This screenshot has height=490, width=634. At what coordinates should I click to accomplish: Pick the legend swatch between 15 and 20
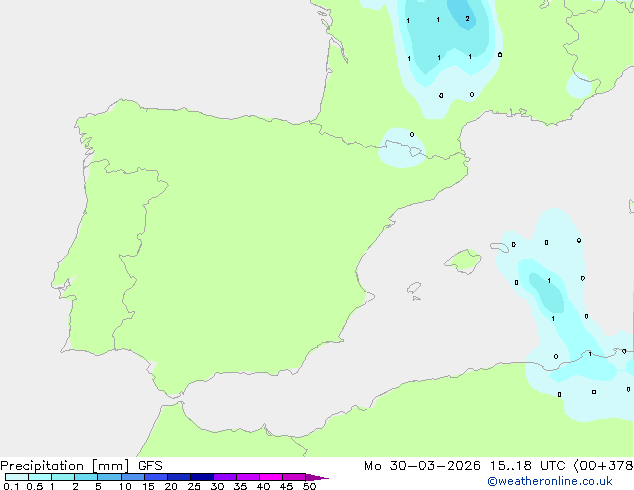[156, 477]
